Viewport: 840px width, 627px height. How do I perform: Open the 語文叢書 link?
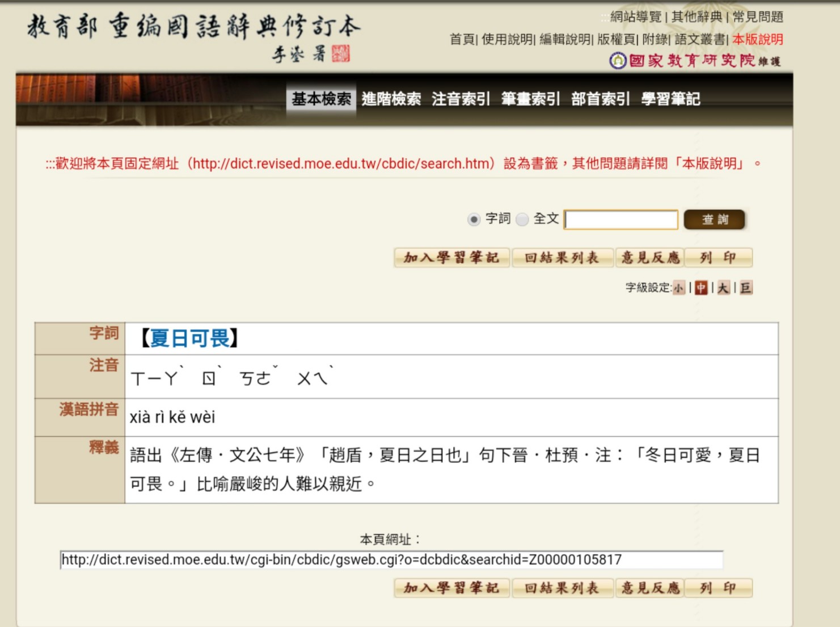700,39
